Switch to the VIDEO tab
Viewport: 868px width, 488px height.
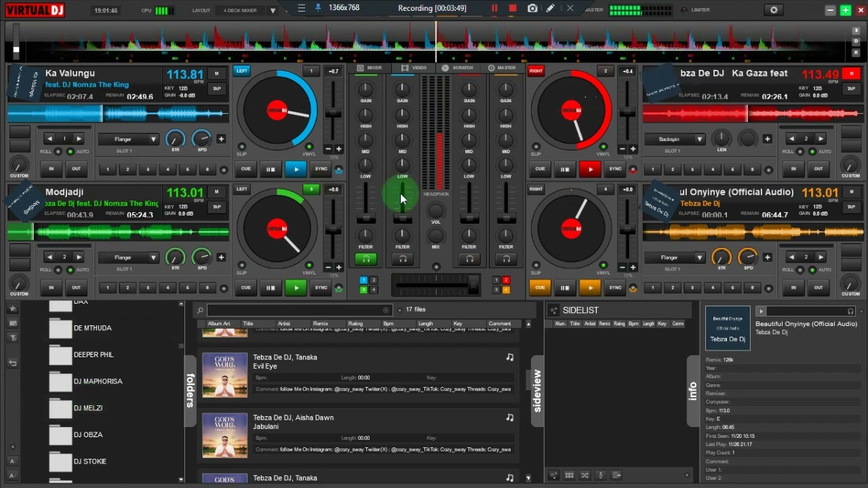(x=414, y=68)
